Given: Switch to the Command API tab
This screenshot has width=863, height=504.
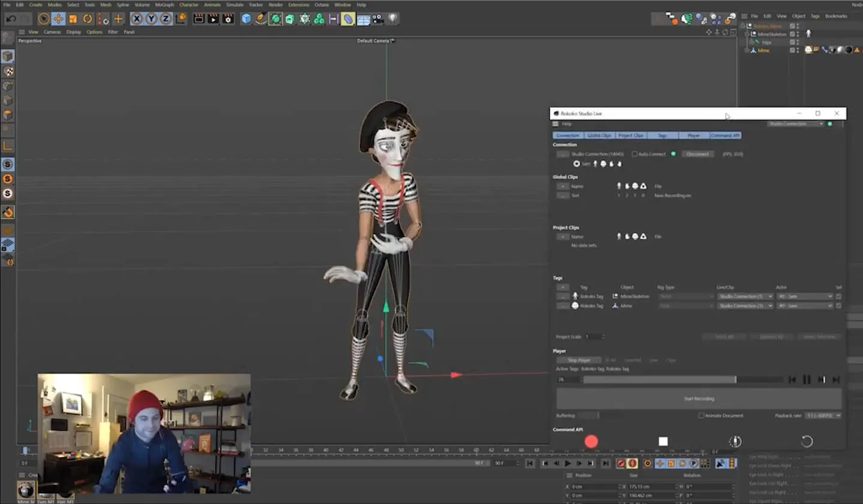Looking at the screenshot, I should click(725, 135).
